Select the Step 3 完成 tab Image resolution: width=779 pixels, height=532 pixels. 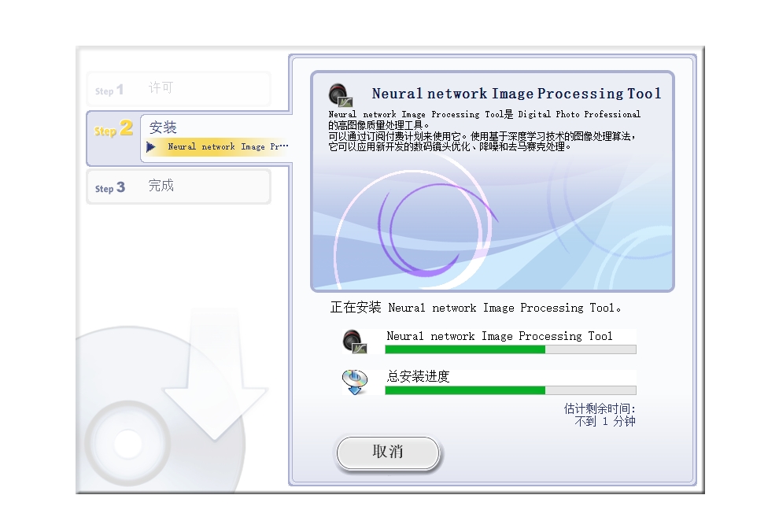178,187
